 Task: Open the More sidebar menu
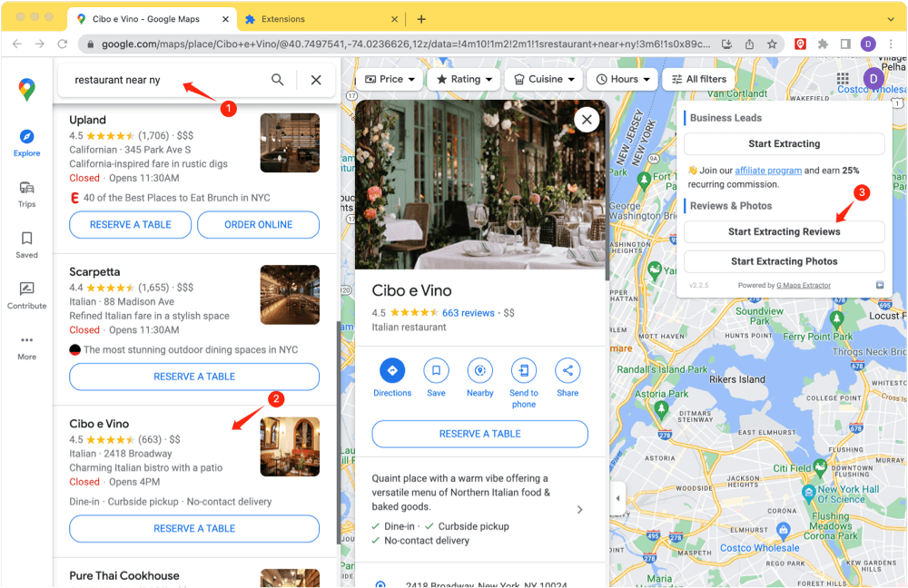pos(26,348)
